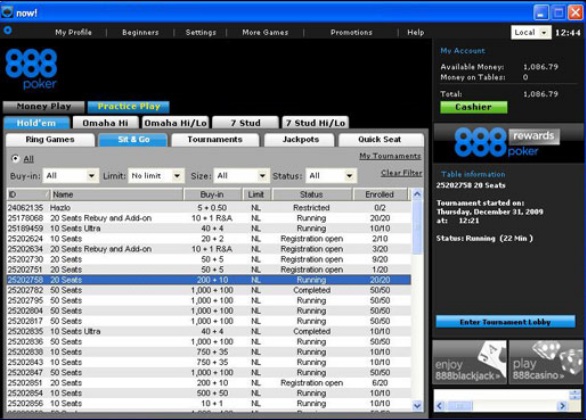Switch to Sit & Go tab
Screen dimensions: 586x420
coord(133,140)
